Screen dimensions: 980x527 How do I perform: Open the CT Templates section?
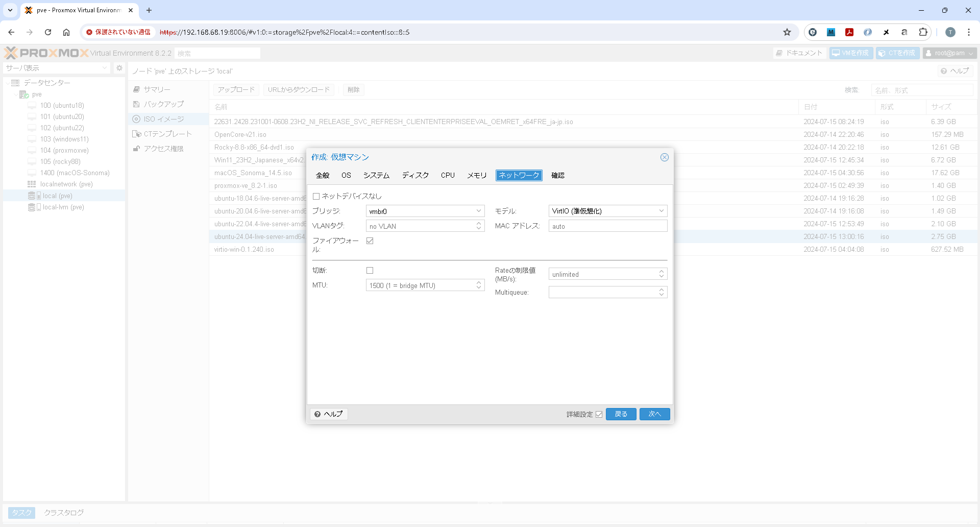(167, 134)
